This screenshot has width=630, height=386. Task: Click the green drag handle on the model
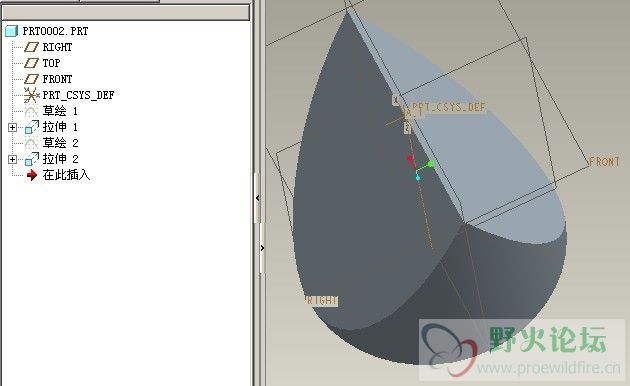(431, 164)
